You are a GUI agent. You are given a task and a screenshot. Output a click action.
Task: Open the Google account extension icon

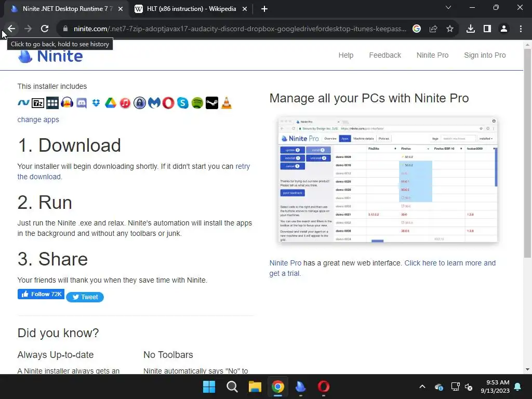(417, 29)
